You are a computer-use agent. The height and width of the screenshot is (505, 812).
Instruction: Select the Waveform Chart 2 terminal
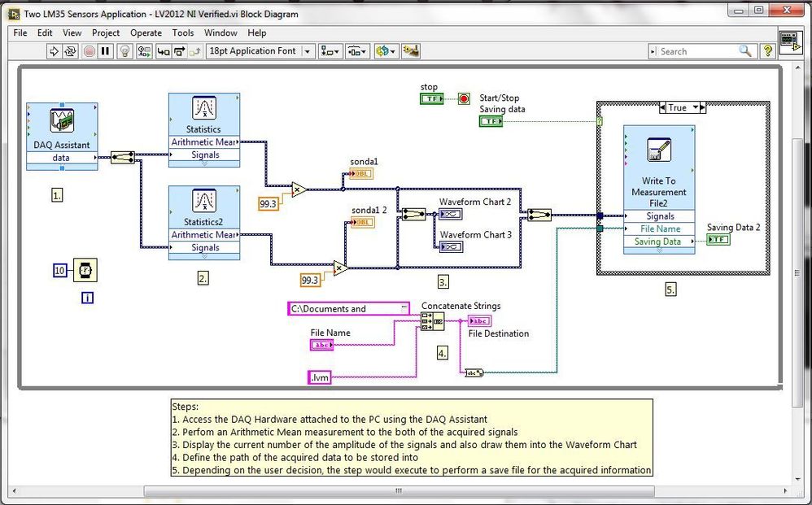pyautogui.click(x=451, y=214)
